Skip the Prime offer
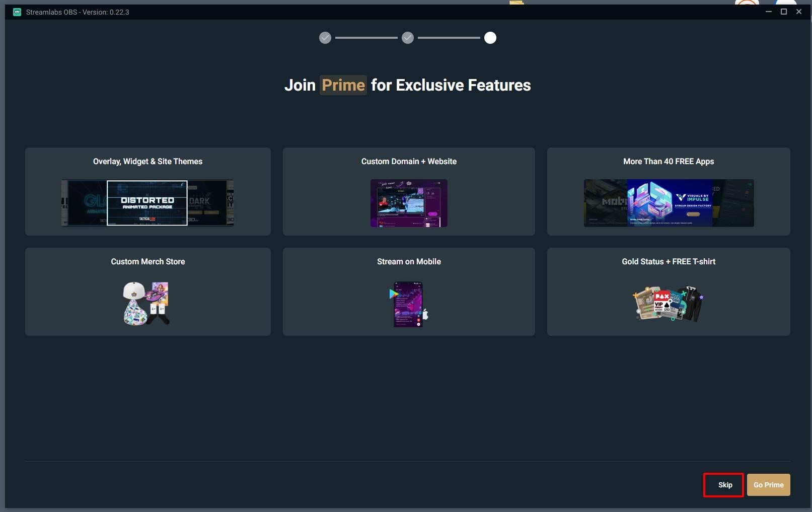 (724, 485)
